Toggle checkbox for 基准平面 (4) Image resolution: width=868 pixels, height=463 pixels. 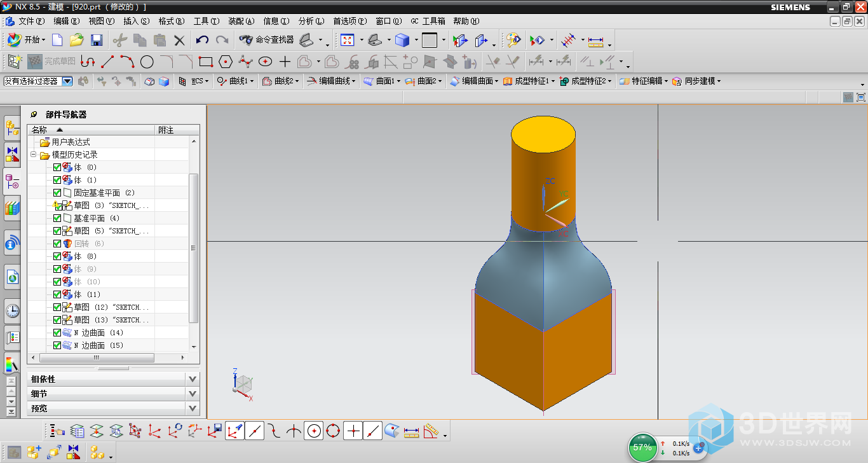[x=57, y=218]
